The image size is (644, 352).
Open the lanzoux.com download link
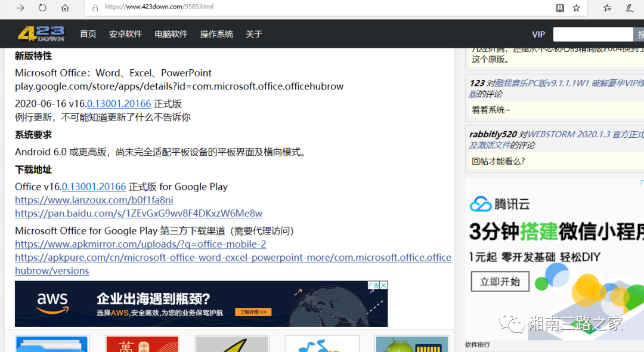[x=94, y=200]
